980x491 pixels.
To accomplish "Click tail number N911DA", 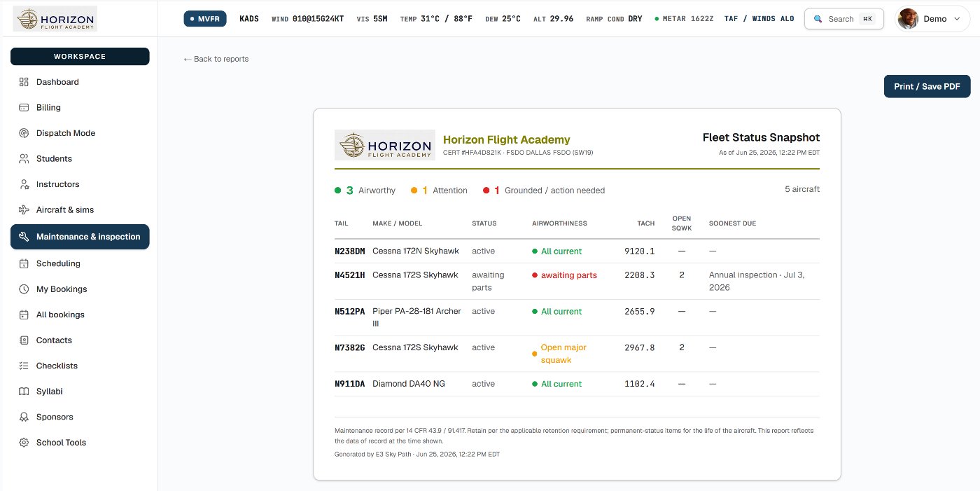I will 350,384.
